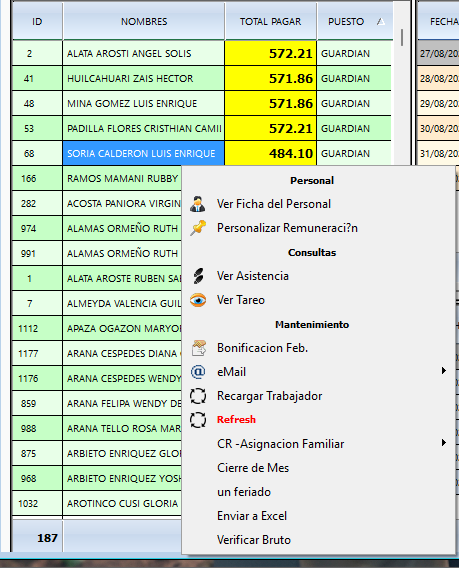Click the TOTAL PAGAR column header
Viewport: 459px width, 570px height.
coord(270,22)
